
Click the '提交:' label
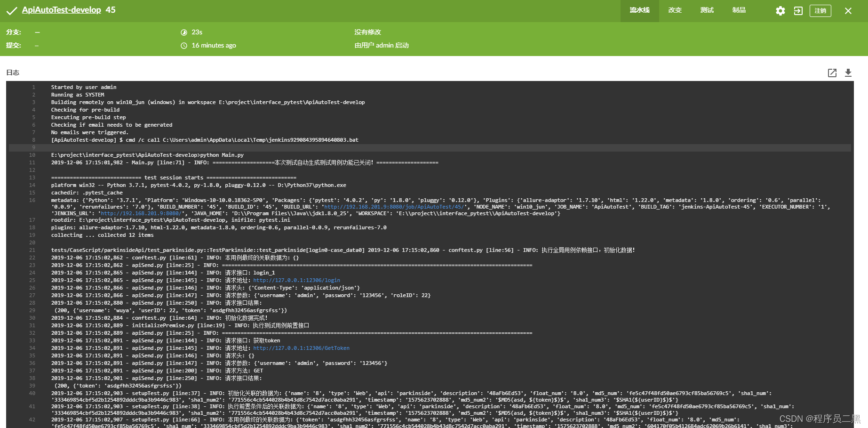(14, 45)
